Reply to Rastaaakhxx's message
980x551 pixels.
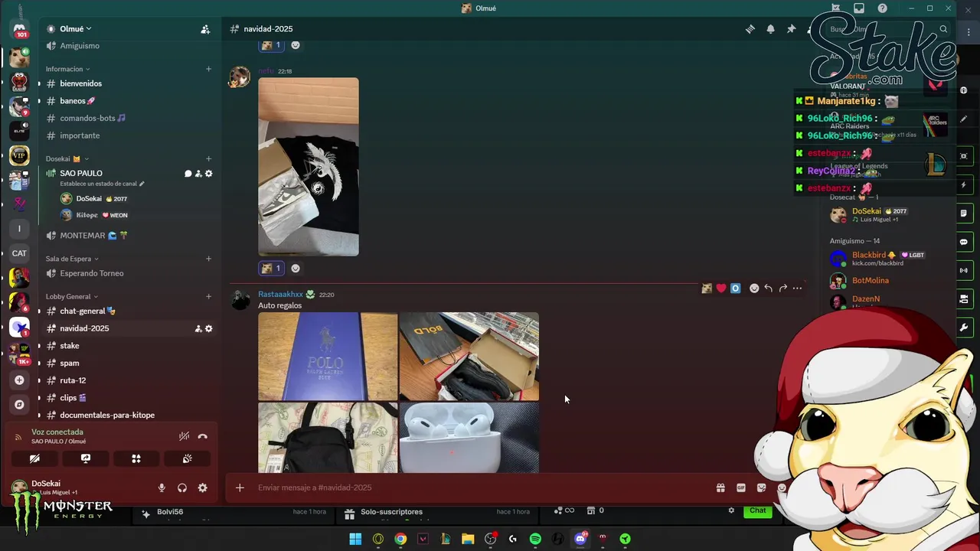[768, 289]
